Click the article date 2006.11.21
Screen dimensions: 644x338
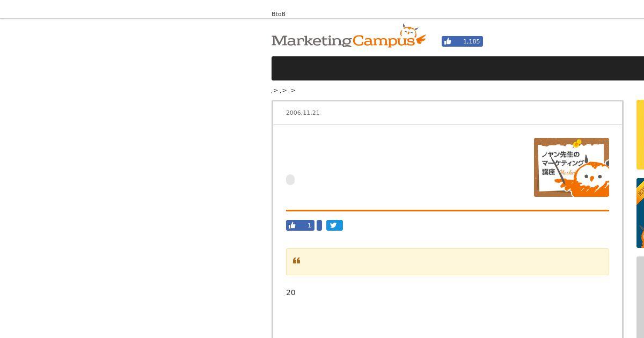[x=303, y=113]
